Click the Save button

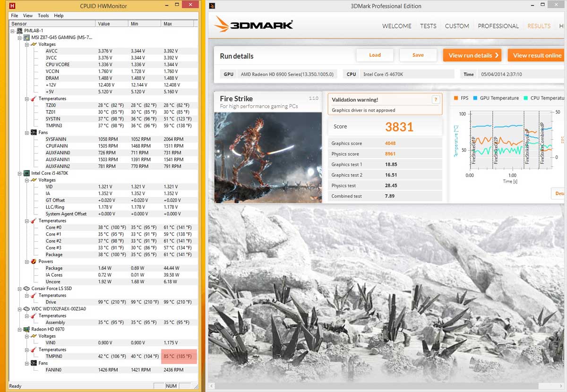(418, 55)
